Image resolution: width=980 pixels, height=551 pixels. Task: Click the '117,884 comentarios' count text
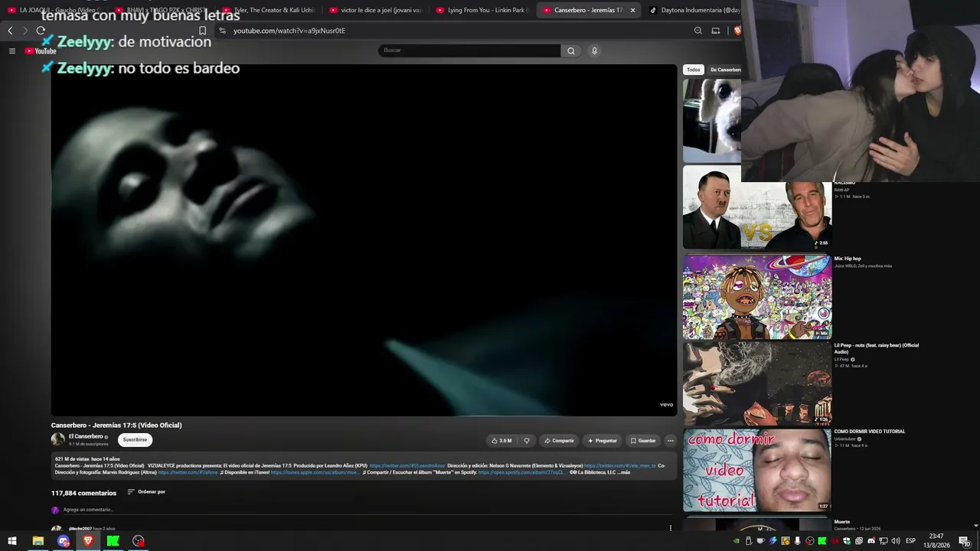point(84,493)
